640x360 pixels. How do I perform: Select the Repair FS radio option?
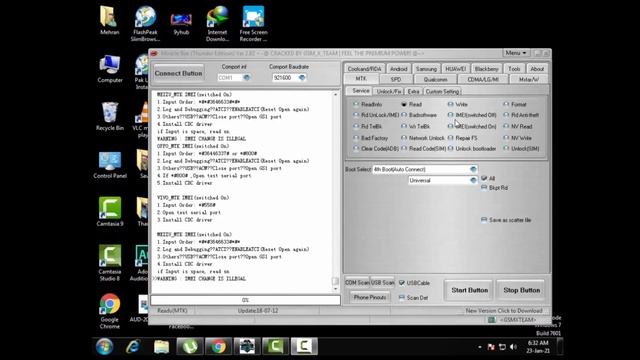[450, 138]
